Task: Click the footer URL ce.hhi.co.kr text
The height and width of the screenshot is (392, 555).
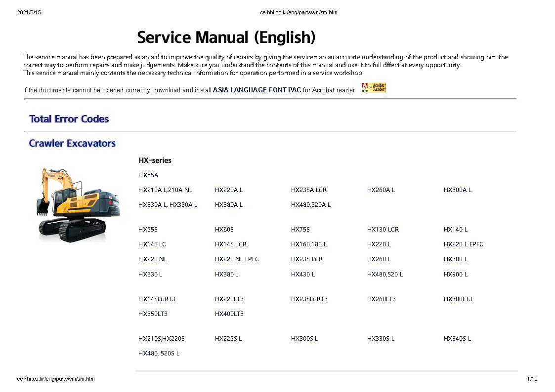Action: tap(55, 379)
